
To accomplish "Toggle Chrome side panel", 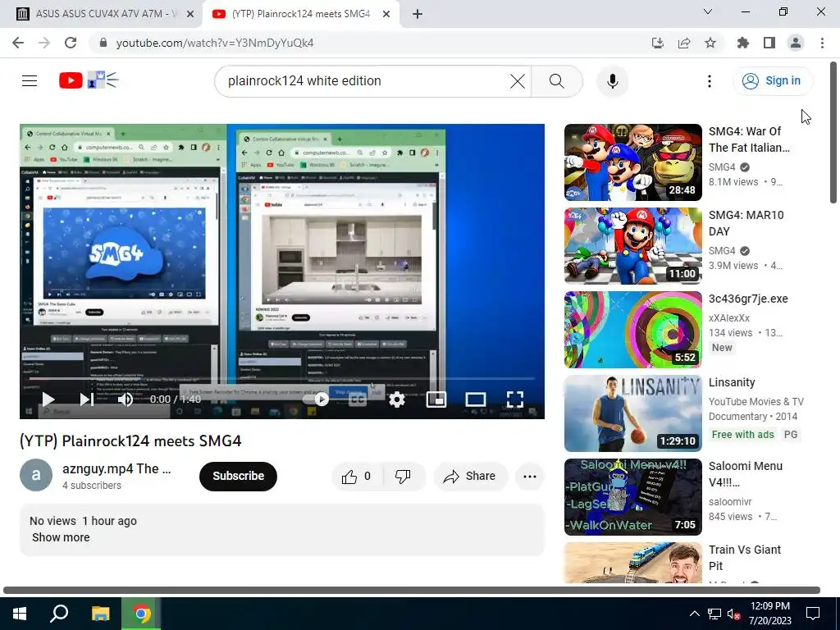I will click(769, 43).
